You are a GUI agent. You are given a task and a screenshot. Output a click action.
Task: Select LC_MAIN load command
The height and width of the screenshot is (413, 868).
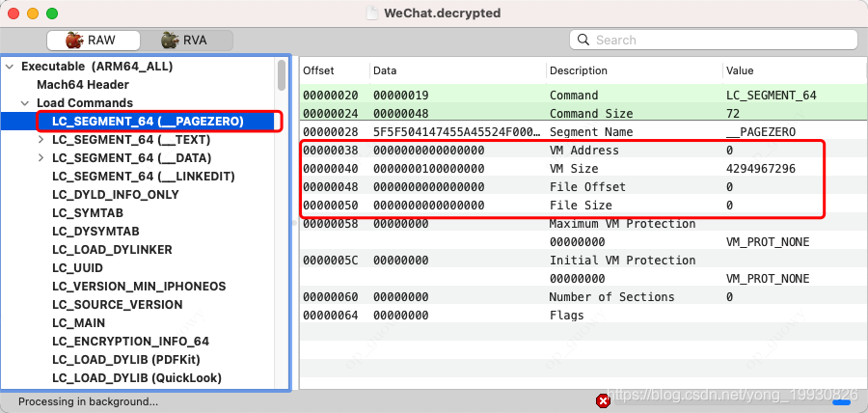click(79, 322)
